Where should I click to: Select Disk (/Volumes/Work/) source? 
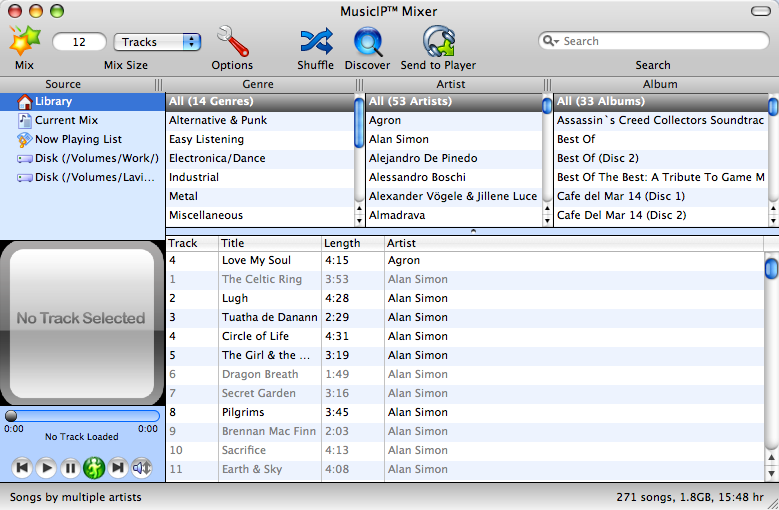82,158
